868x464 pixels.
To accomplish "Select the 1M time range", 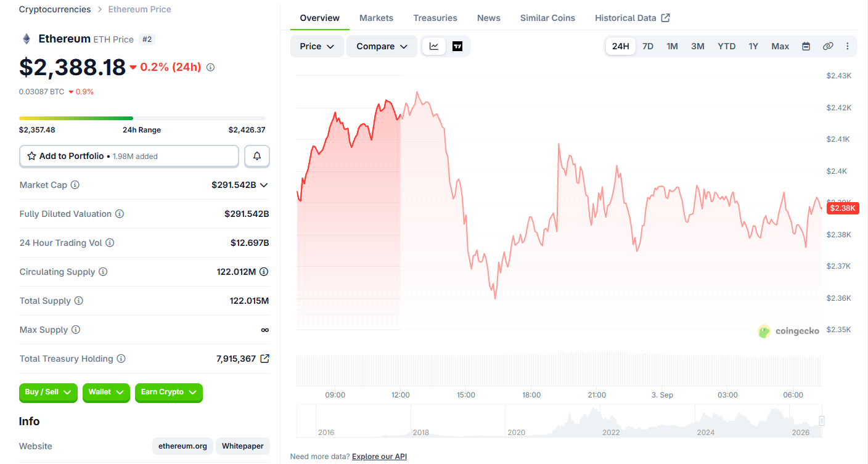I will click(673, 46).
